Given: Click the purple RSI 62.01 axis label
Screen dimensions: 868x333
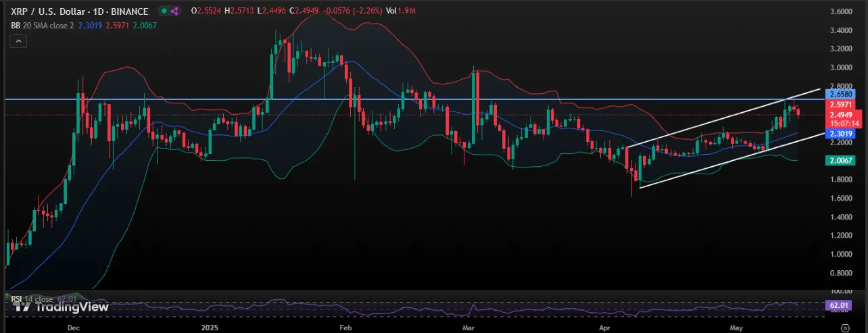Looking at the screenshot, I should pos(838,306).
